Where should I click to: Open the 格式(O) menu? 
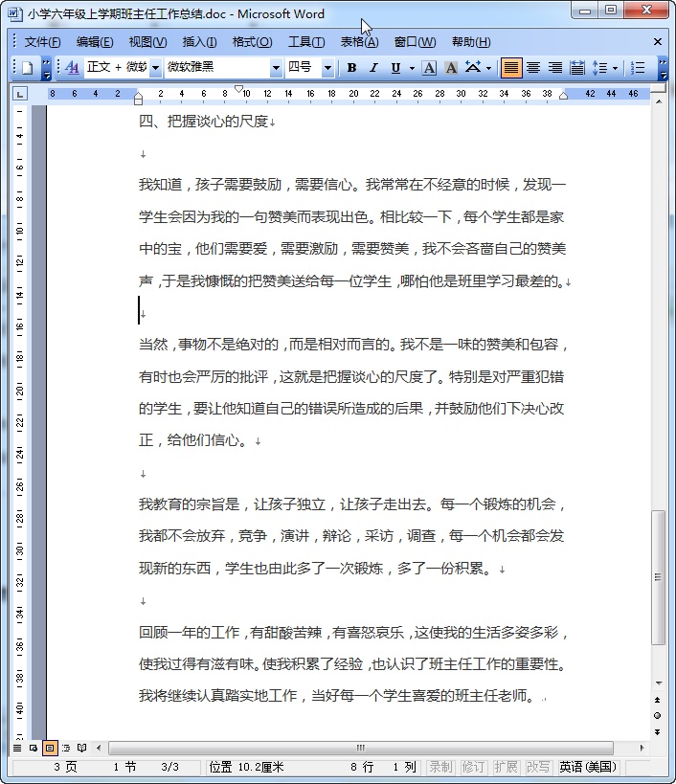(253, 42)
